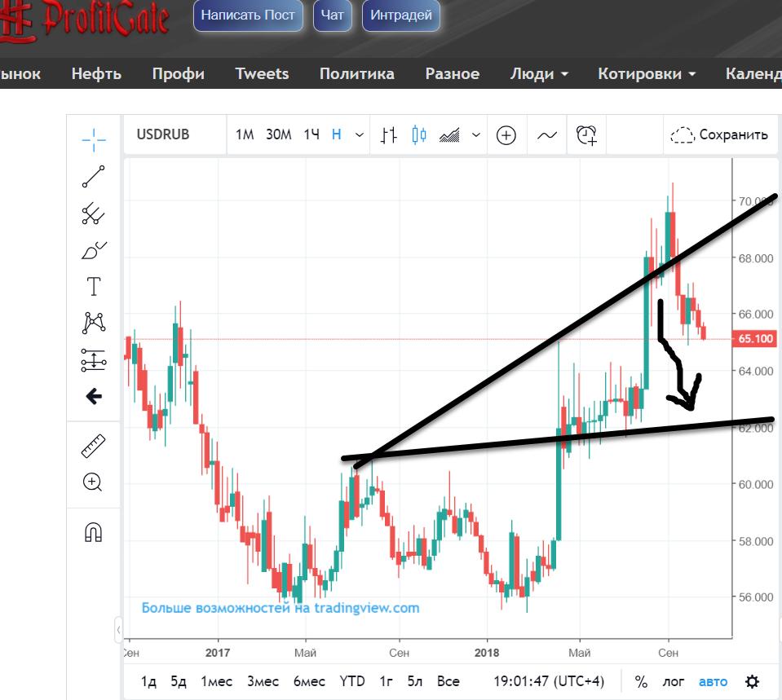
Task: Open the Разное menu item
Action: (x=453, y=74)
